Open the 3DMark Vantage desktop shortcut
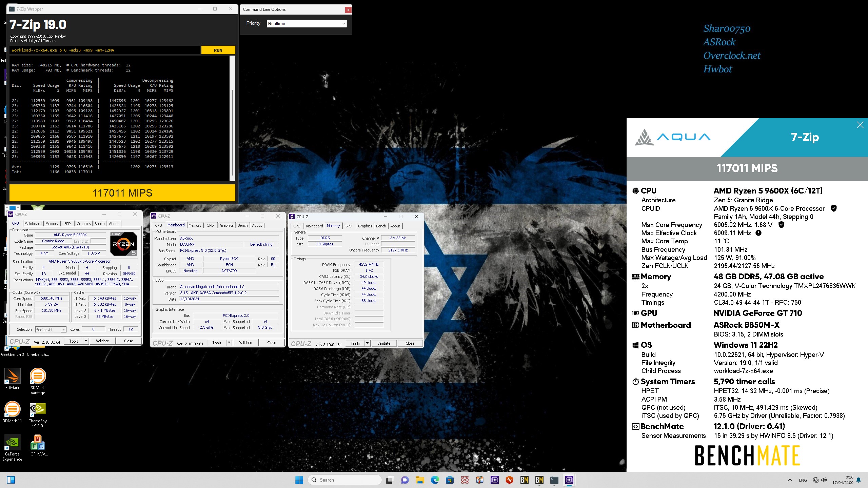 [38, 381]
